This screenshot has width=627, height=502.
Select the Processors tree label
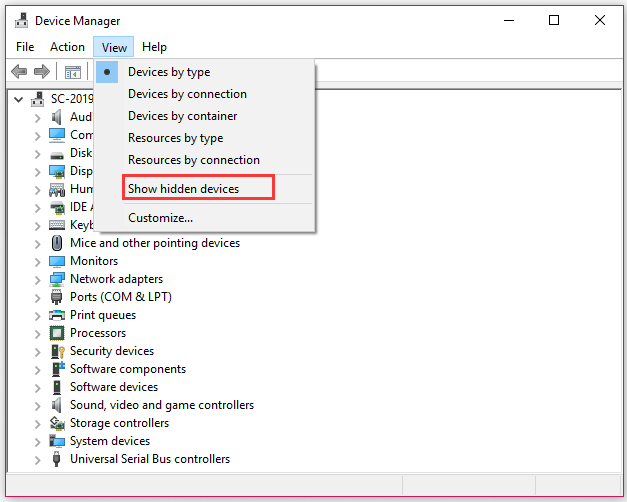tap(98, 333)
